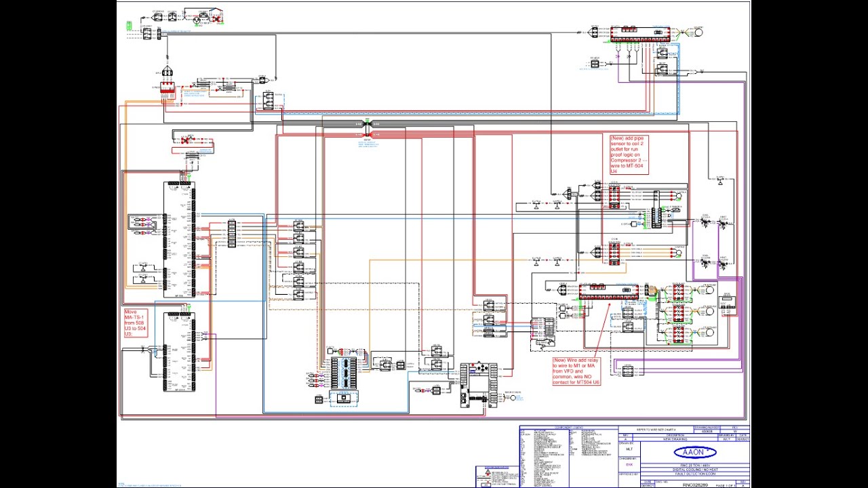The height and width of the screenshot is (488, 868).
Task: Click the 'COMPONENT LEGEND' heading
Action: pyautogui.click(x=568, y=428)
